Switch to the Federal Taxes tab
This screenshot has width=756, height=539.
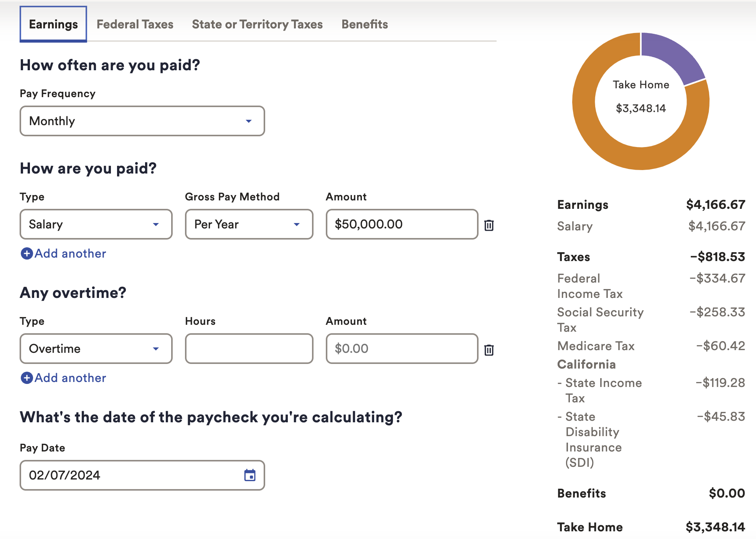[135, 25]
